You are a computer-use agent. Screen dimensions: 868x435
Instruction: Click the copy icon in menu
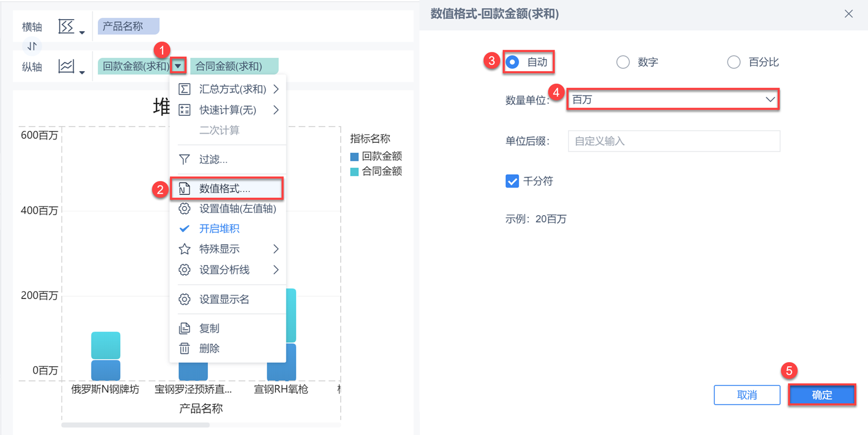tap(185, 328)
